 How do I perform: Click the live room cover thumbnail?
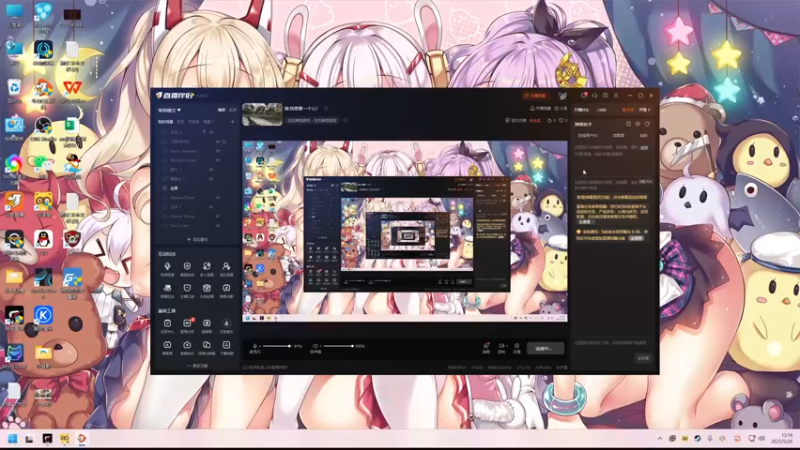(262, 114)
